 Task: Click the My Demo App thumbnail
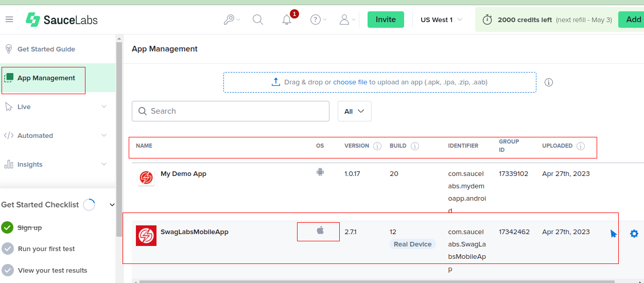click(146, 178)
